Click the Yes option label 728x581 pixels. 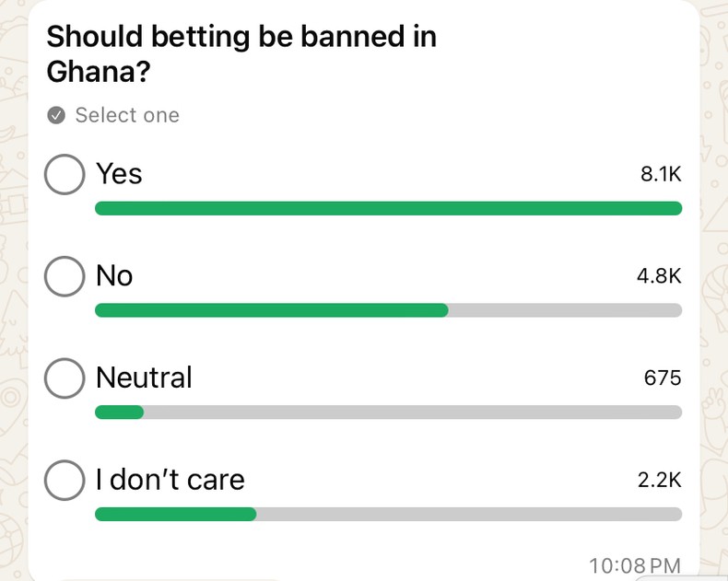click(x=120, y=174)
